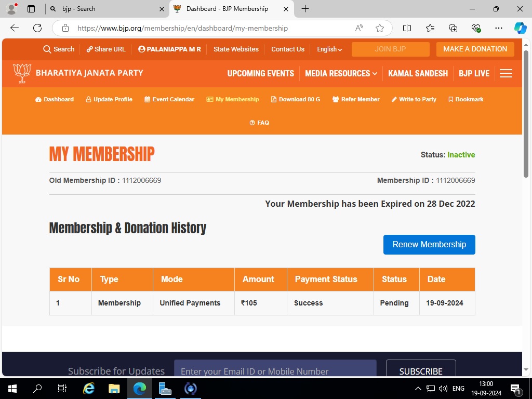Click Unified Payments table cell
The width and height of the screenshot is (532, 399).
[194, 303]
